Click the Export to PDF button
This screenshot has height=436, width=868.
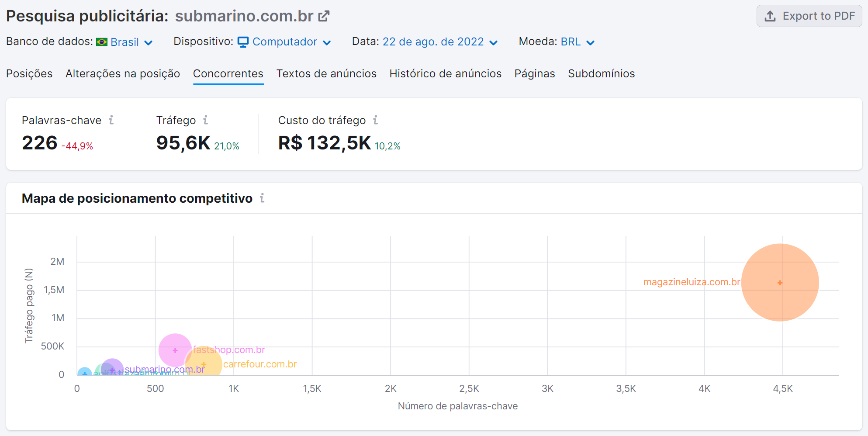point(809,16)
